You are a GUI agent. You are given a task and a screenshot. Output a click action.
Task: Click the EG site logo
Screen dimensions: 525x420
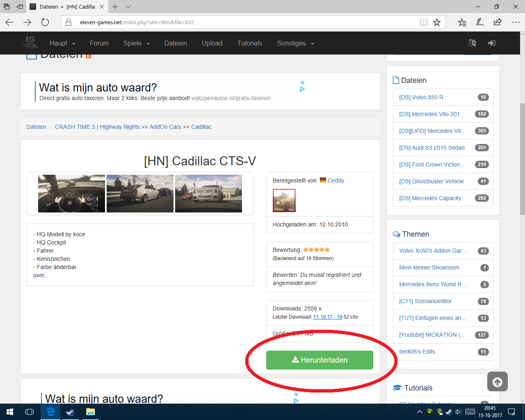(30, 42)
